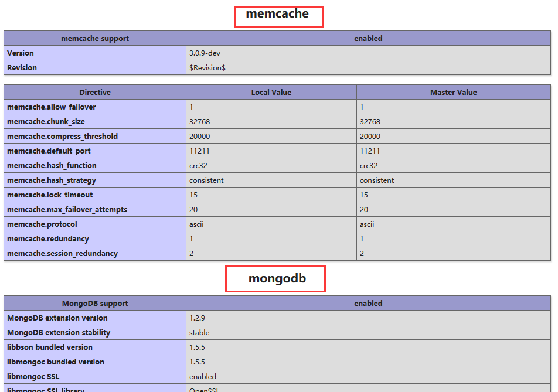Click enabled header in MongoDB support row
This screenshot has width=558, height=392.
(368, 303)
